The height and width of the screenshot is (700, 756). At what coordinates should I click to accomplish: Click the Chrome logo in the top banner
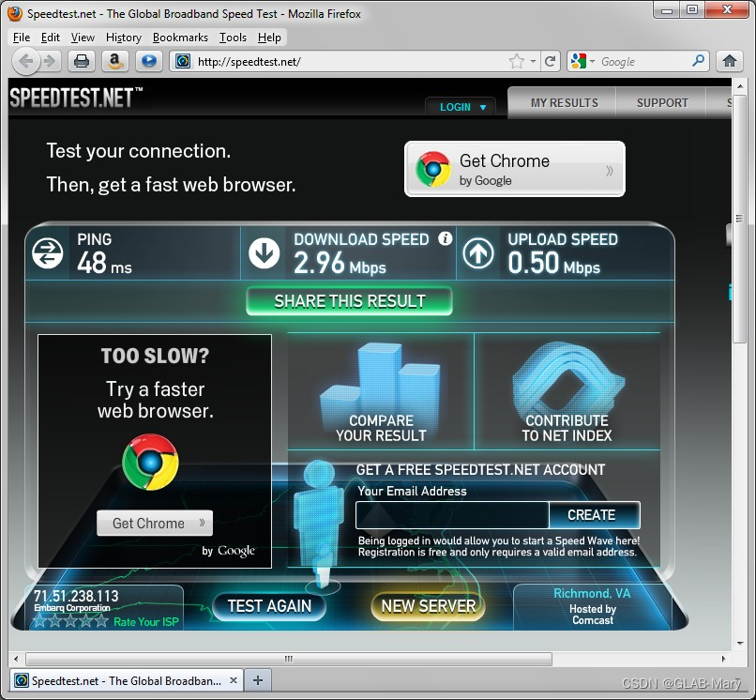pos(433,169)
